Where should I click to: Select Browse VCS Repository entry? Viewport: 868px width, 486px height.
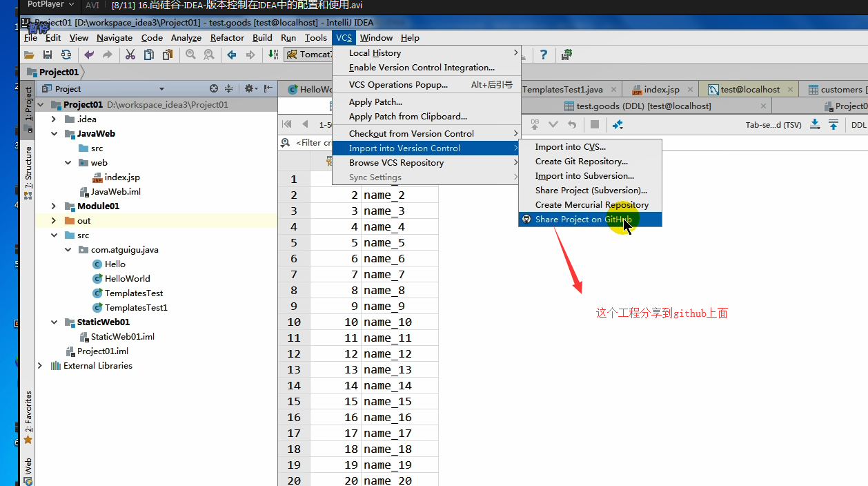(426, 163)
